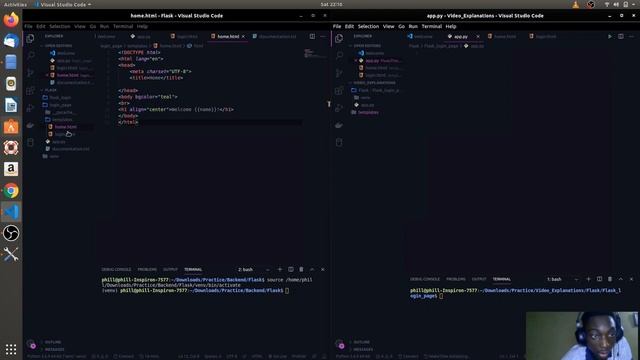
Task: Open Terminal menu in left Flask window
Action: tap(123, 26)
